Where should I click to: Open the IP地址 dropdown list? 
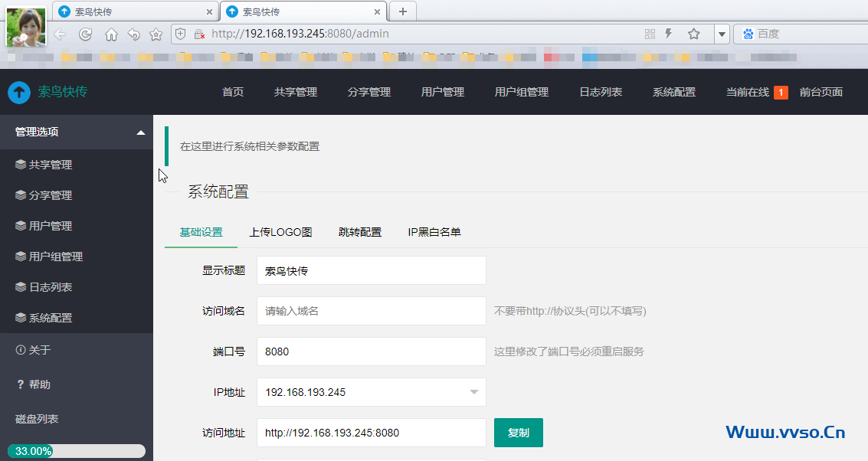473,392
